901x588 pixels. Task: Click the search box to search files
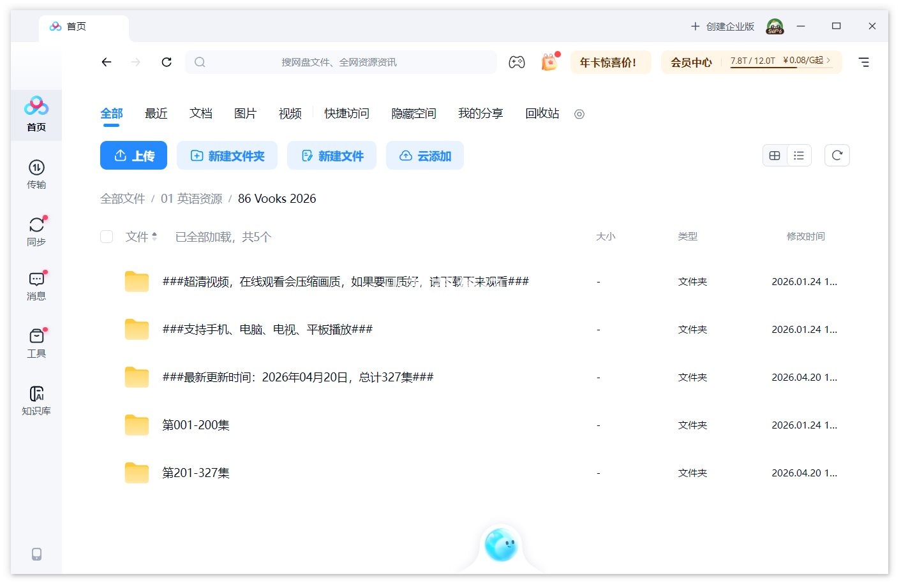341,62
